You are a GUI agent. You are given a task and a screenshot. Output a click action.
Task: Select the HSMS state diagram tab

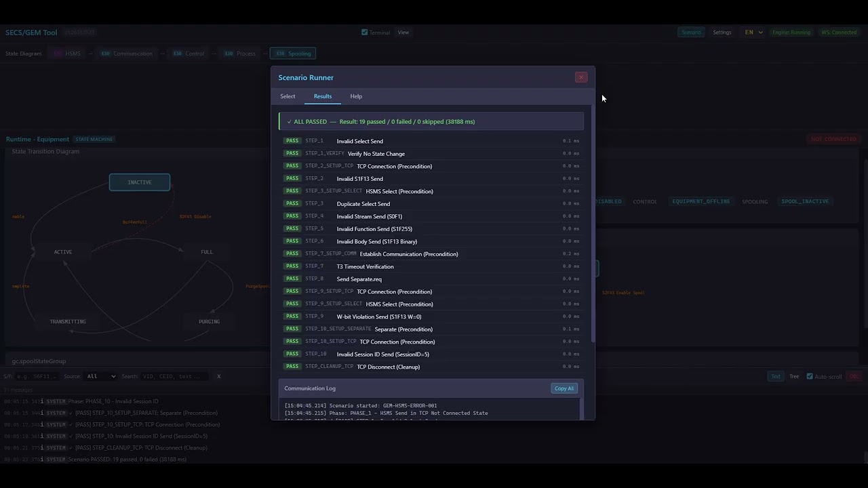click(67, 54)
